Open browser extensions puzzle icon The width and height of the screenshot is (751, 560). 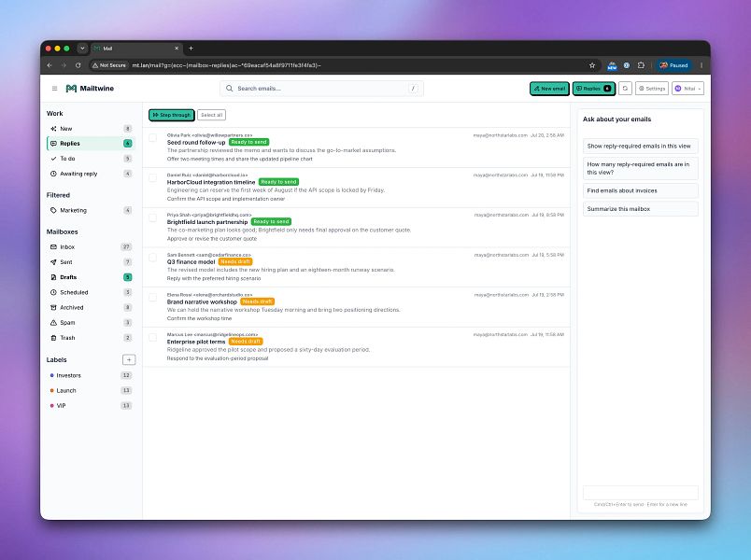pyautogui.click(x=641, y=65)
